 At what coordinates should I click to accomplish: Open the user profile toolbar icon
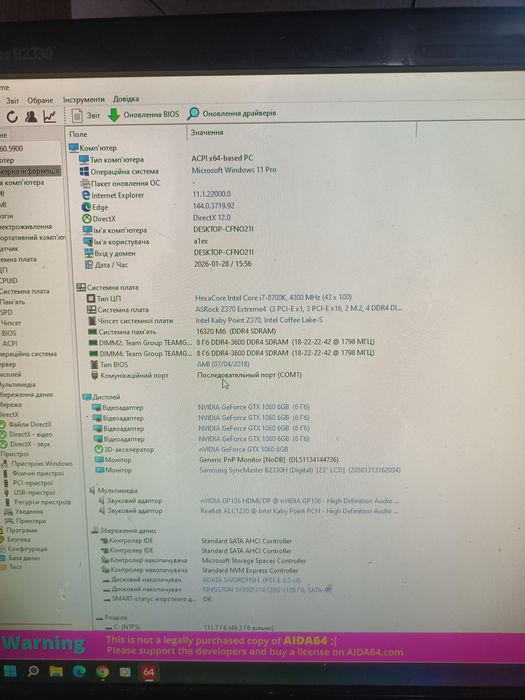coord(31,117)
